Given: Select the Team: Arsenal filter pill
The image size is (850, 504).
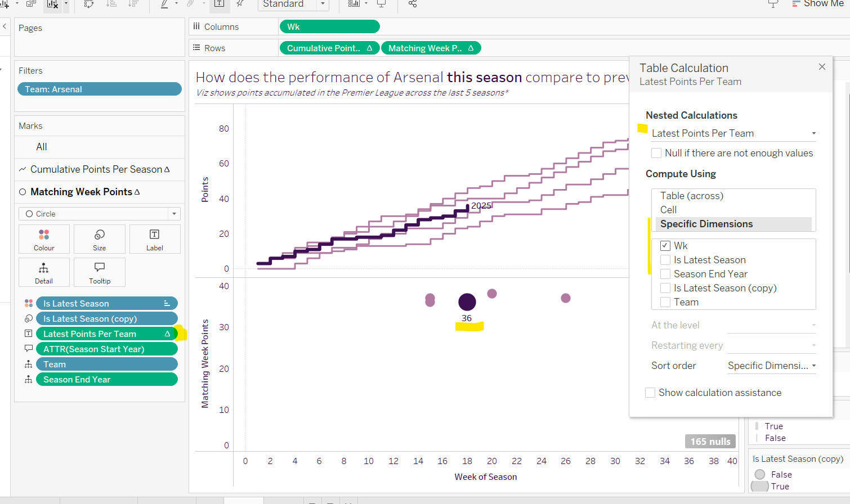Looking at the screenshot, I should point(100,89).
